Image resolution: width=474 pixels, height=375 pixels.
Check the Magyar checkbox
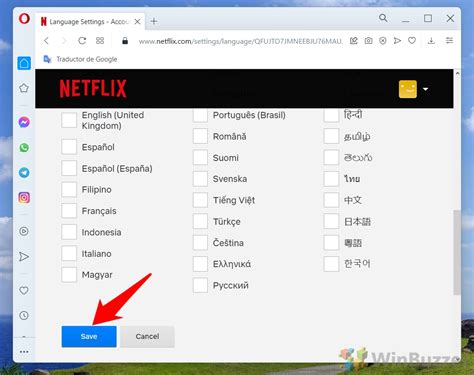tap(69, 275)
